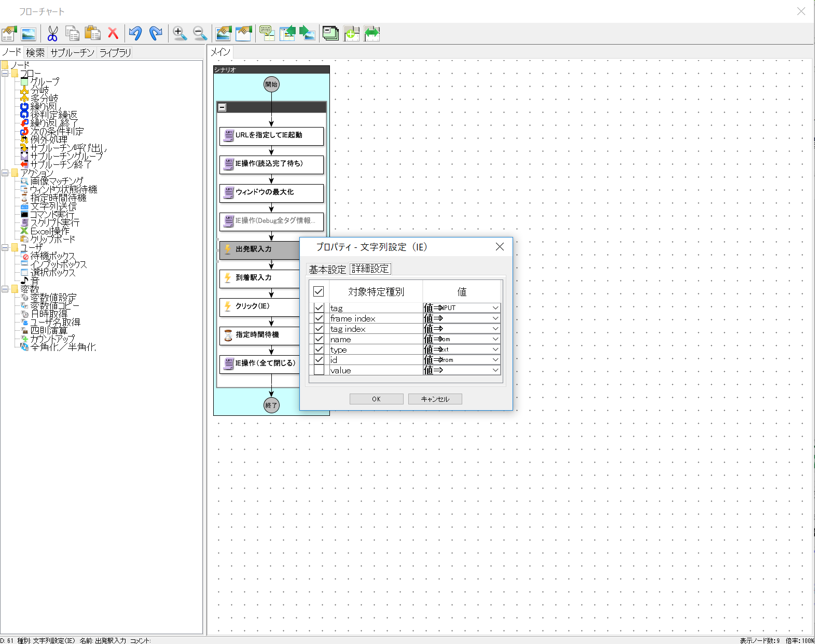Open the ライブラリ tab in left panel
This screenshot has width=815, height=644.
click(x=115, y=52)
